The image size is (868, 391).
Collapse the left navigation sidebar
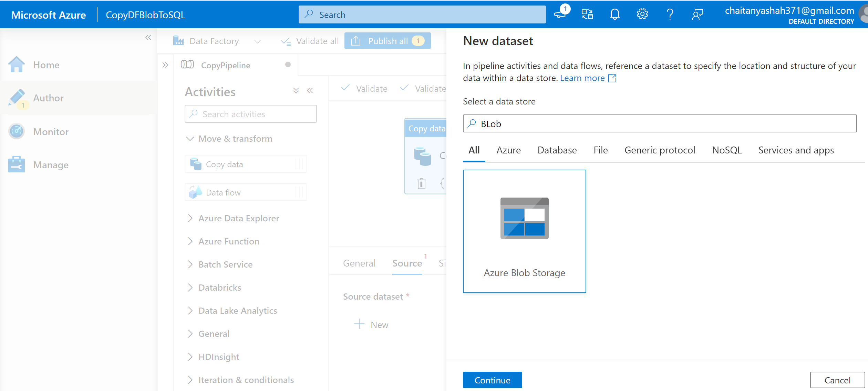(148, 37)
